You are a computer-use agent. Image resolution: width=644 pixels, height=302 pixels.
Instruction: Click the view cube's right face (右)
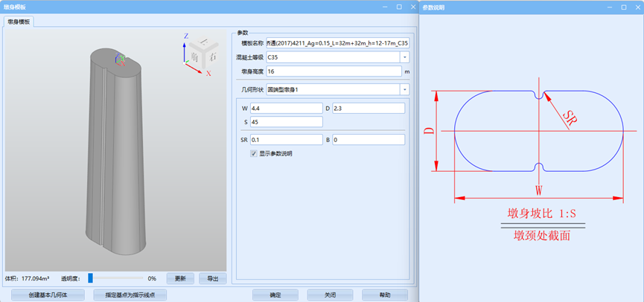[211, 56]
